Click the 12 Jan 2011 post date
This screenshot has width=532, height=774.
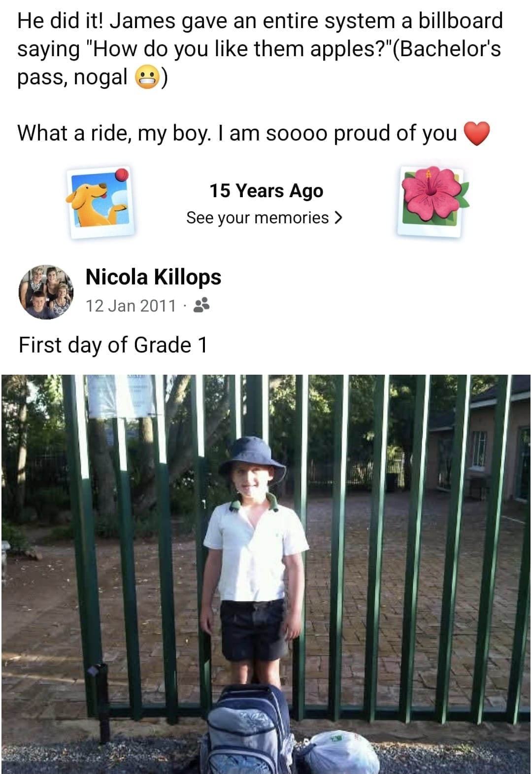tap(131, 306)
